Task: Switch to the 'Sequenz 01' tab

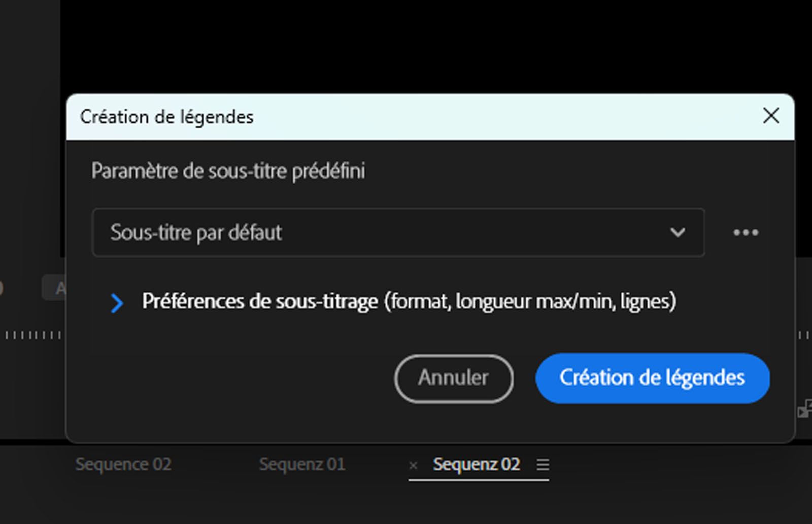Action: 302,463
